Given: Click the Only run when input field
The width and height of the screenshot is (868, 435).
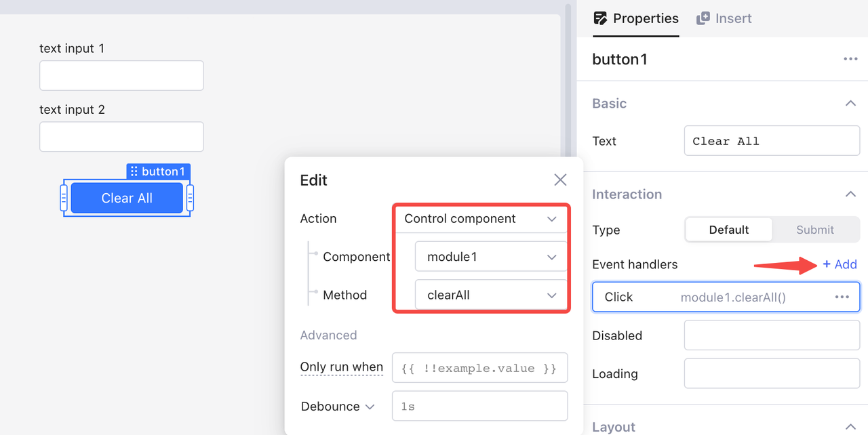Looking at the screenshot, I should 479,368.
